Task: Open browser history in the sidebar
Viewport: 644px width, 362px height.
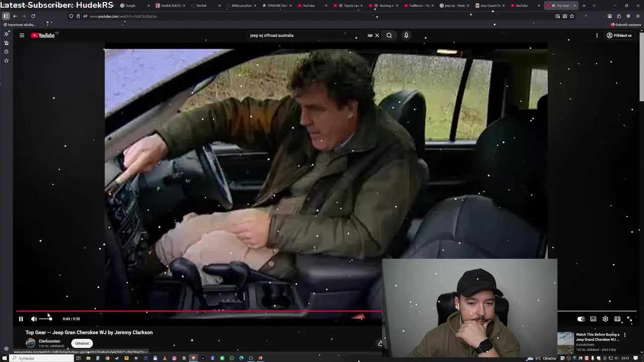Action: click(x=6, y=52)
